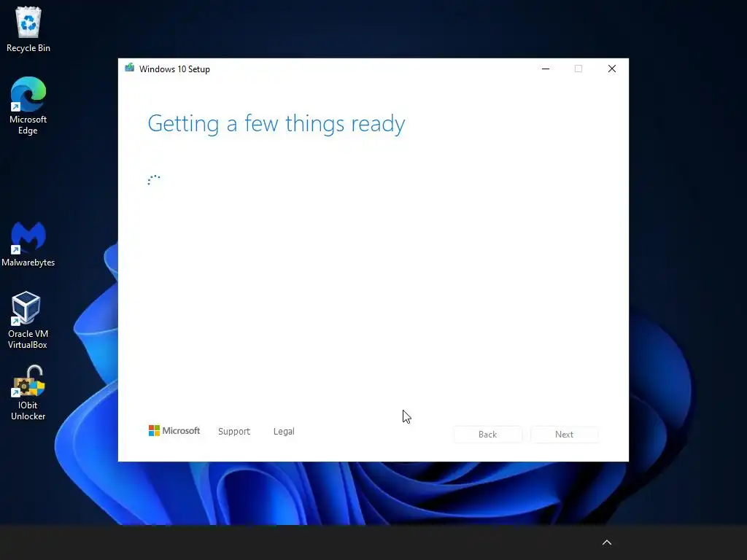Close the Windows 10 Setup window
Image resolution: width=747 pixels, height=560 pixels.
point(612,69)
